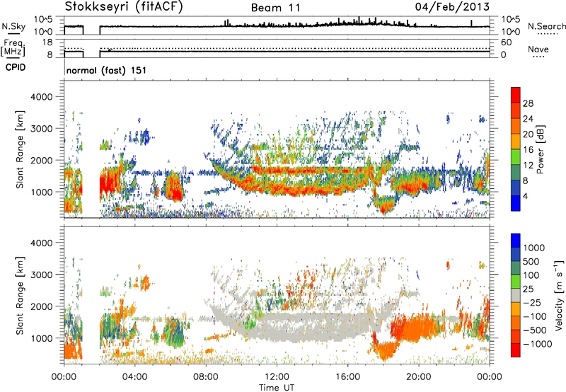Click the 28 label on Power scale
The width and height of the screenshot is (566, 392).
tap(528, 103)
